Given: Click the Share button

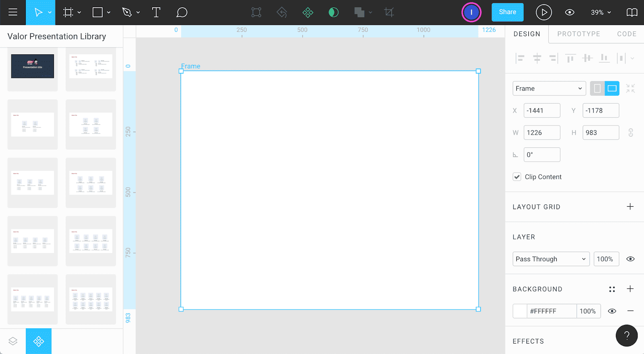Looking at the screenshot, I should (x=508, y=12).
